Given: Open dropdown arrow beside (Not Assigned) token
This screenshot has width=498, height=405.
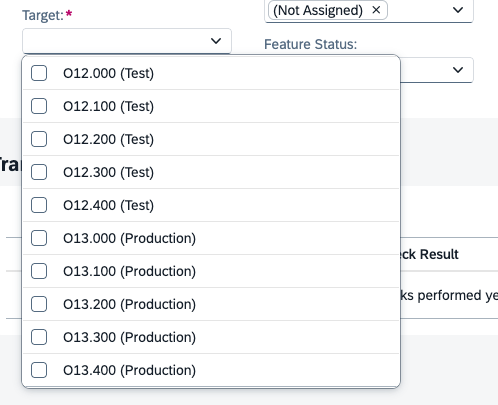Looking at the screenshot, I should (x=458, y=10).
